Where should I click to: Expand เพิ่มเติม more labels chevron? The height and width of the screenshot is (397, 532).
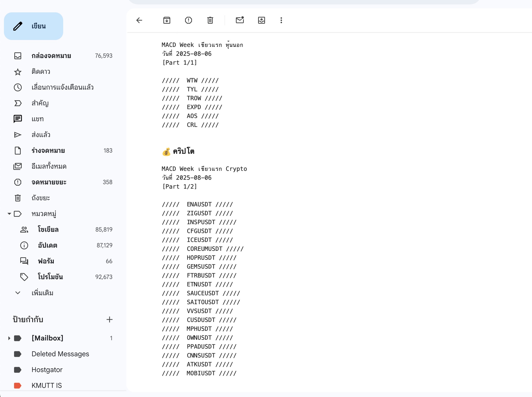pos(18,293)
